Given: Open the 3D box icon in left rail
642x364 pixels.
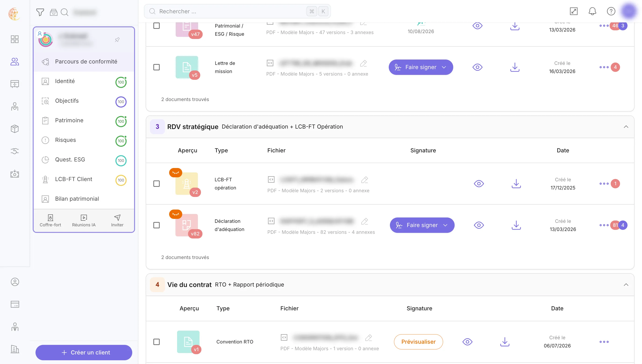Looking at the screenshot, I should (x=15, y=129).
